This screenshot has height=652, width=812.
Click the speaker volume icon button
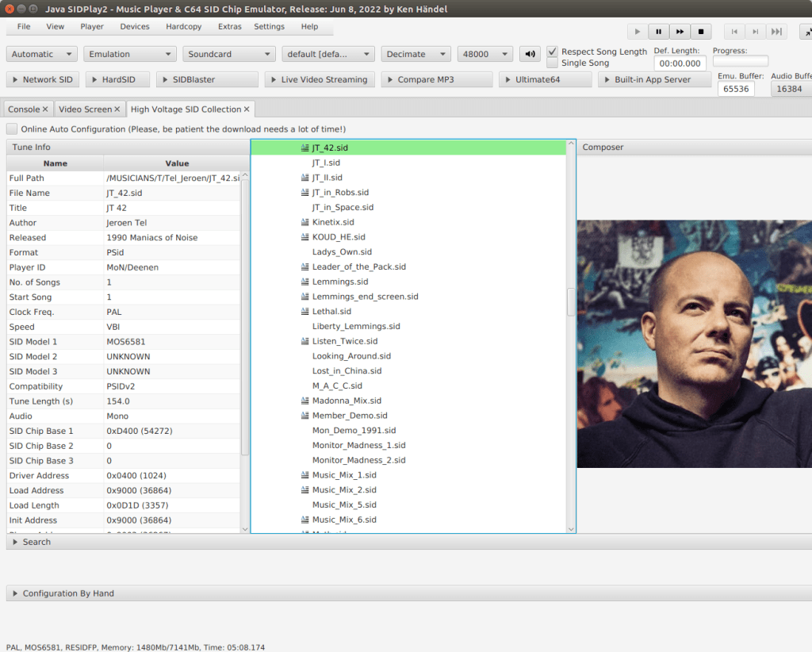pyautogui.click(x=529, y=55)
